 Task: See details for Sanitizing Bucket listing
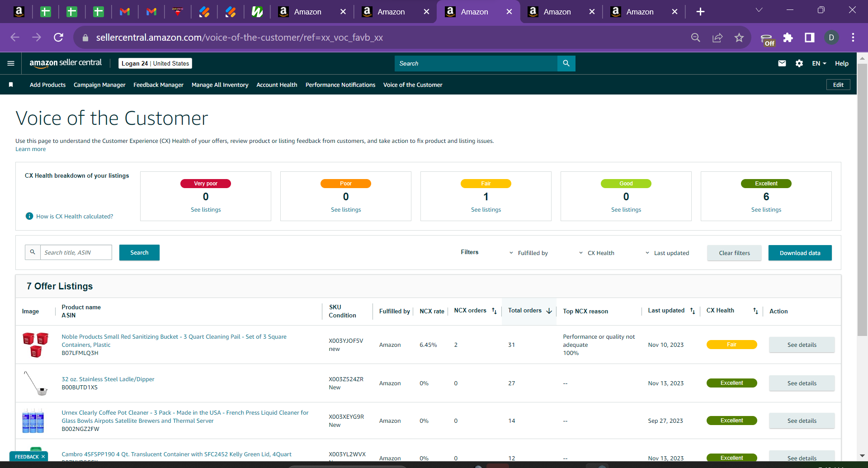(x=802, y=345)
